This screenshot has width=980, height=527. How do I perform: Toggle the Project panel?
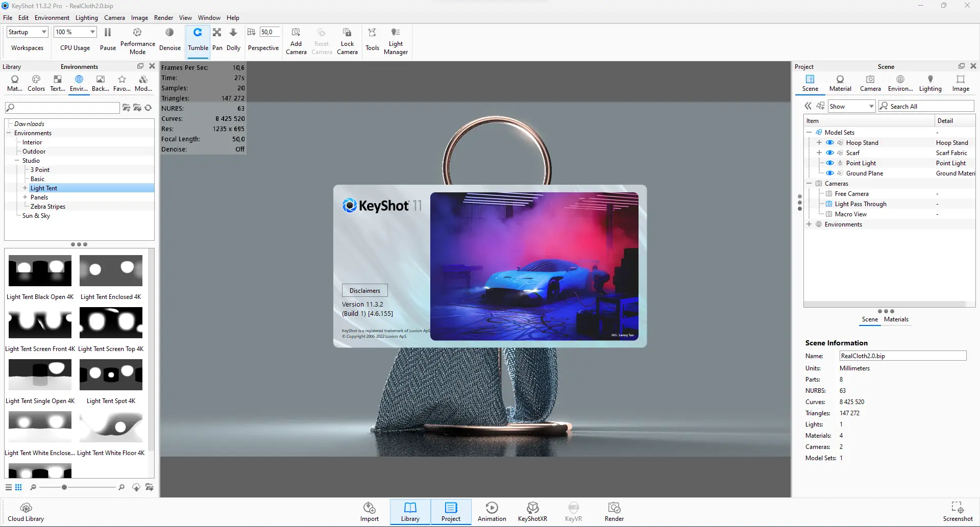tap(451, 512)
